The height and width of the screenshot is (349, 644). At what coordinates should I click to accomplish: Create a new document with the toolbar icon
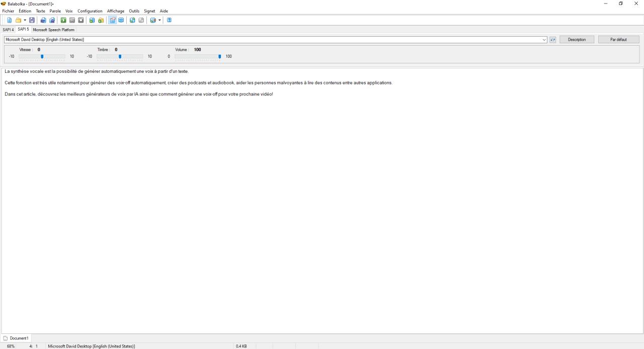[10, 20]
